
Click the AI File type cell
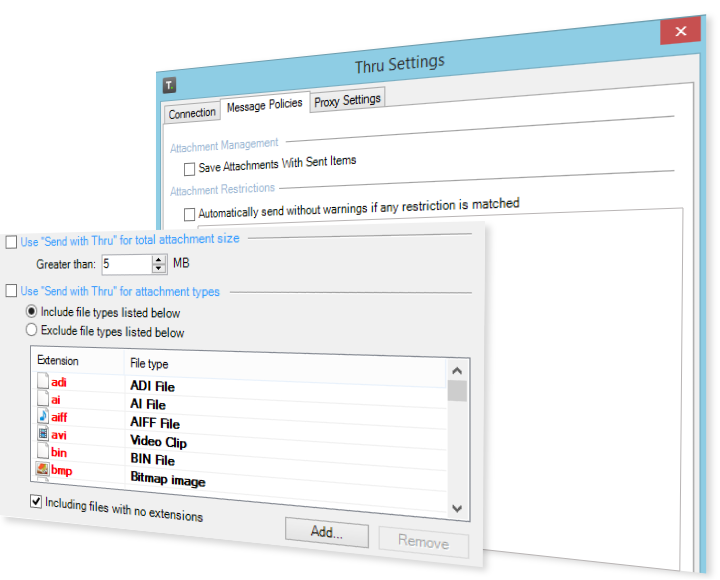point(148,404)
